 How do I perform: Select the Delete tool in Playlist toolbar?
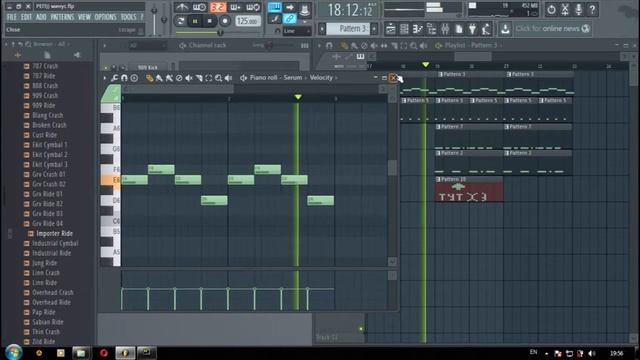(364, 46)
